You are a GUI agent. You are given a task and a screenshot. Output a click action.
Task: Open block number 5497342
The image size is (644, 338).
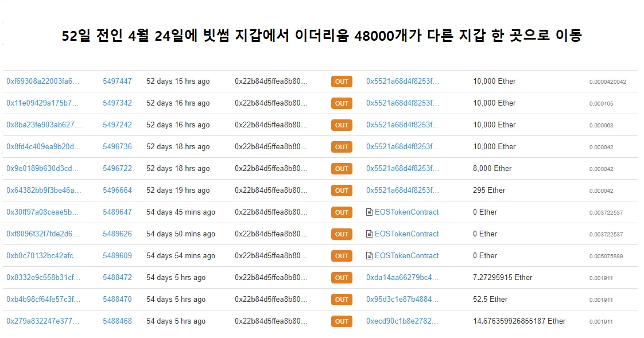pyautogui.click(x=117, y=103)
